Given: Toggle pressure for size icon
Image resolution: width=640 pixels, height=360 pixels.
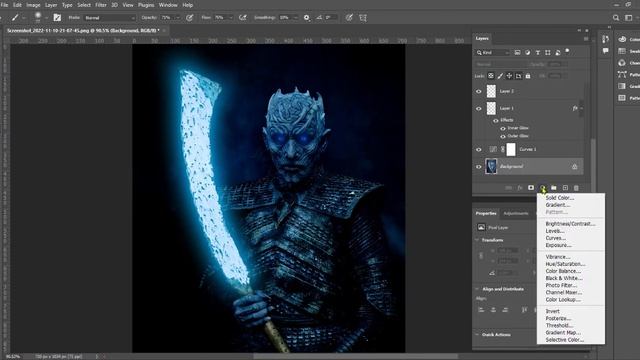Looking at the screenshot, I should tap(349, 18).
